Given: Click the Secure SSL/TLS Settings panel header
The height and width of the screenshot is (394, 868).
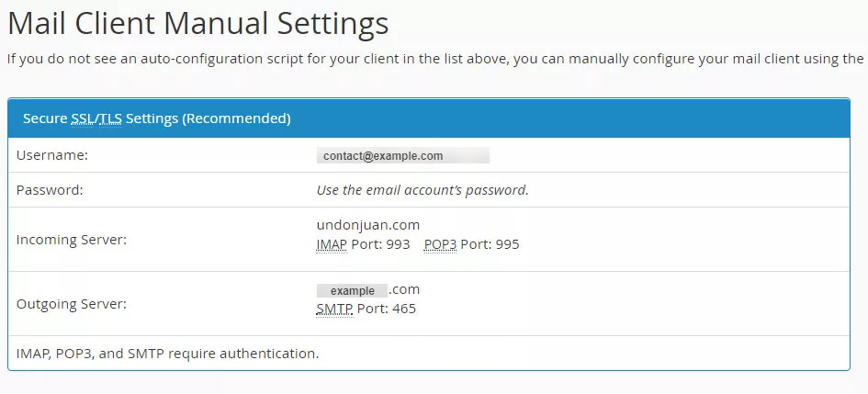Looking at the screenshot, I should tap(429, 118).
